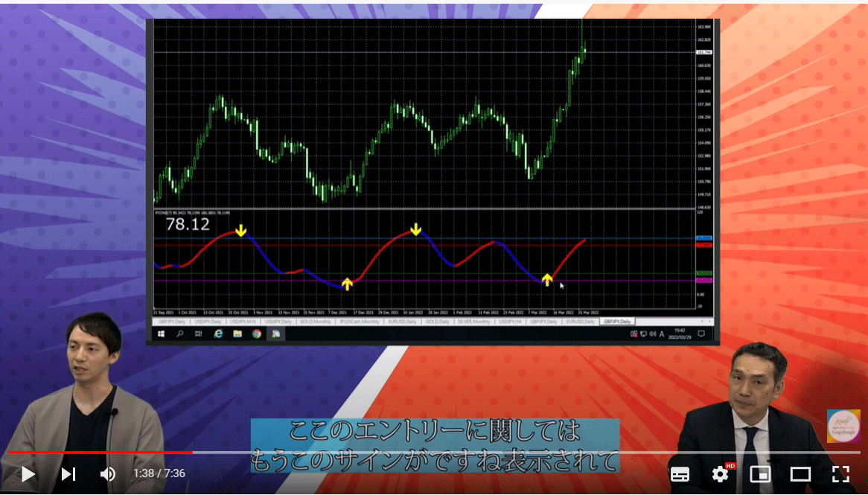This screenshot has height=495, width=868.
Task: Click the display tray icon
Action: coord(643,334)
